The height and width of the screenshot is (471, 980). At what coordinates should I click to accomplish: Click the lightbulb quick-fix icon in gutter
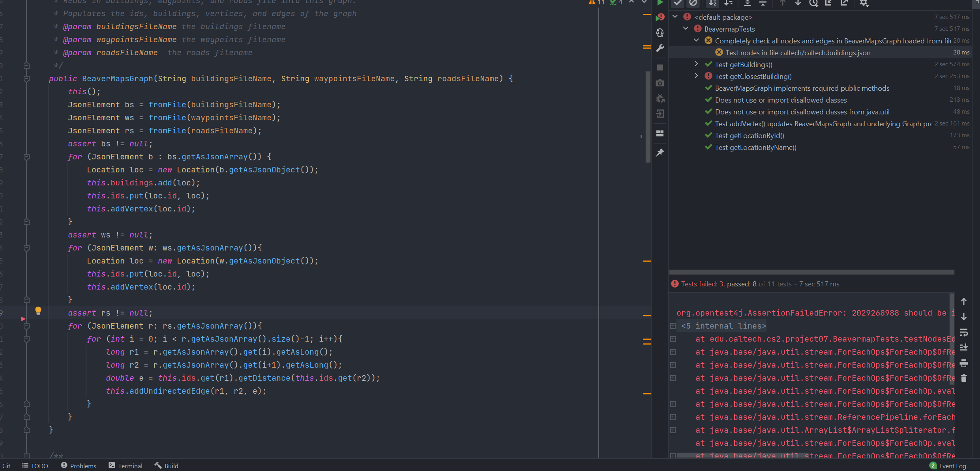click(x=38, y=311)
